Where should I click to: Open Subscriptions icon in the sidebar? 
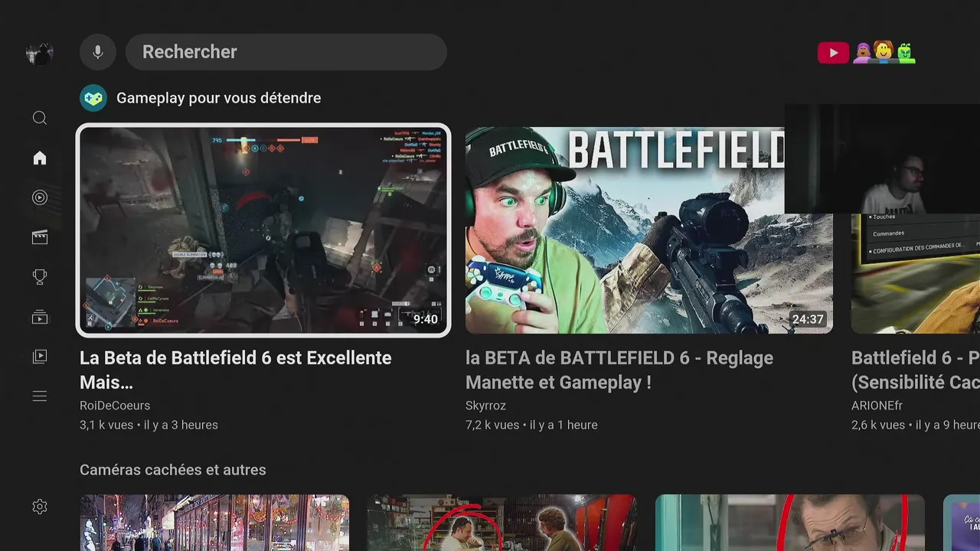[x=40, y=317]
